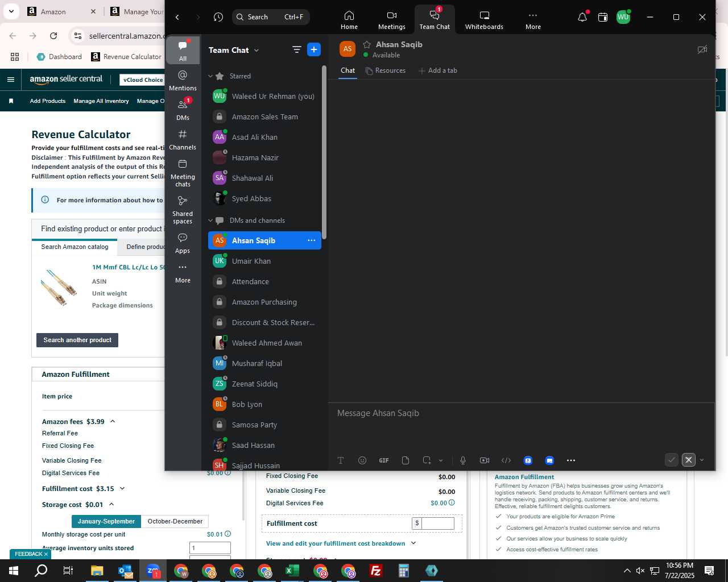This screenshot has width=728, height=582.
Task: Open the Zoom history clock icon
Action: click(218, 17)
